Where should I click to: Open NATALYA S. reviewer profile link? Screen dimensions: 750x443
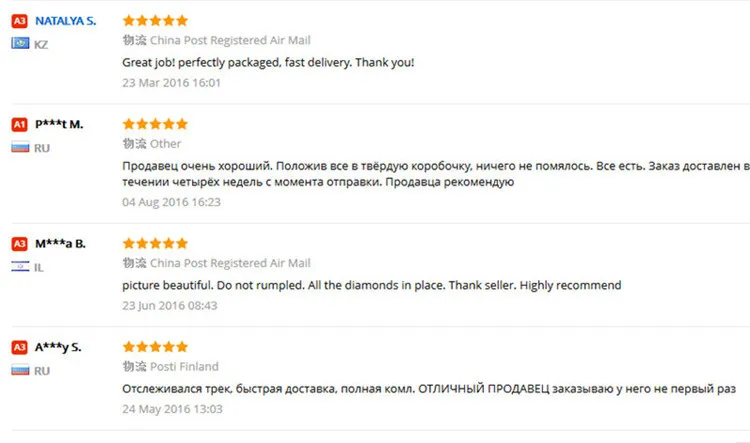pos(66,21)
